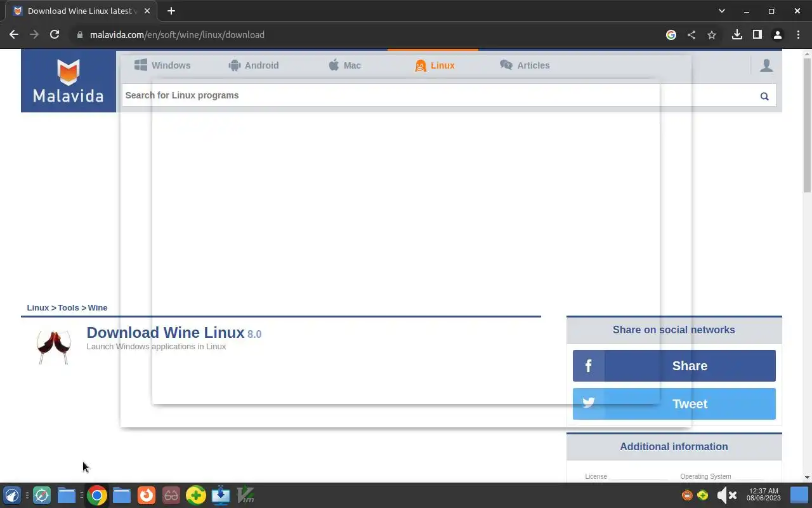Click the Tweet button

674,404
